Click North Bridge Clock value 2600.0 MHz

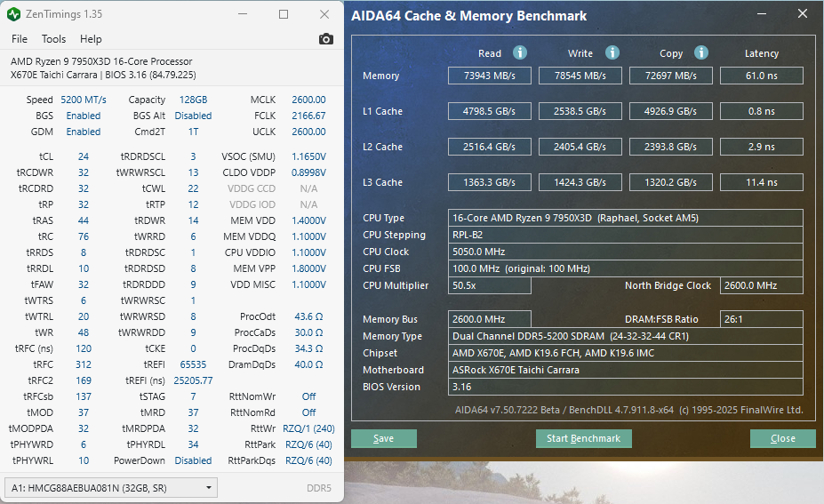(762, 285)
